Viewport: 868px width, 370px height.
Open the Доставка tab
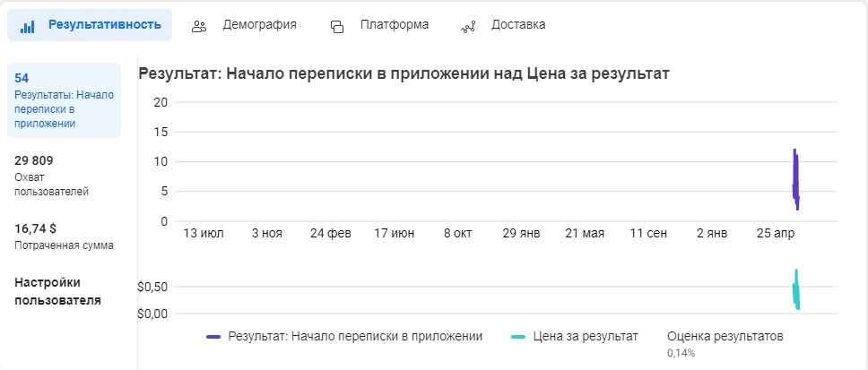pyautogui.click(x=503, y=25)
